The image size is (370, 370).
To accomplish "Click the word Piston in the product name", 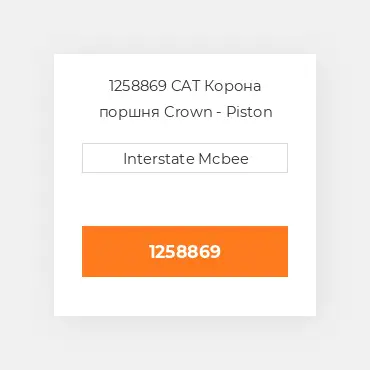I will click(x=249, y=112).
